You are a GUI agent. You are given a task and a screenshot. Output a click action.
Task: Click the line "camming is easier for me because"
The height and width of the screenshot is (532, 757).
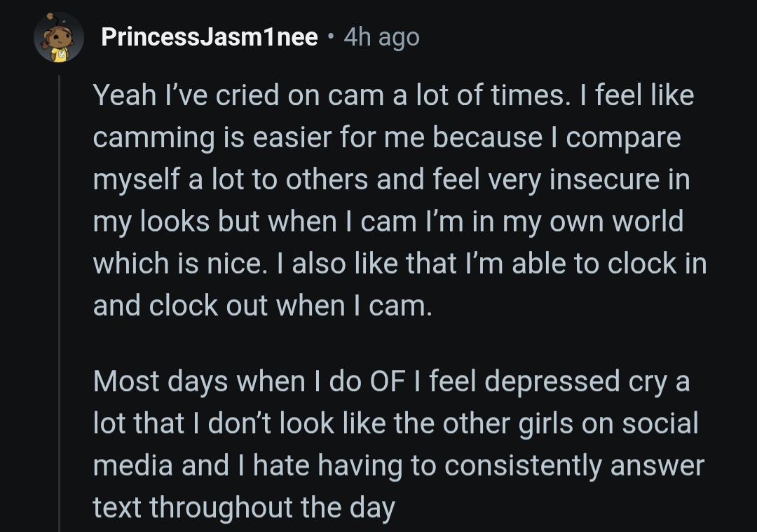387,137
